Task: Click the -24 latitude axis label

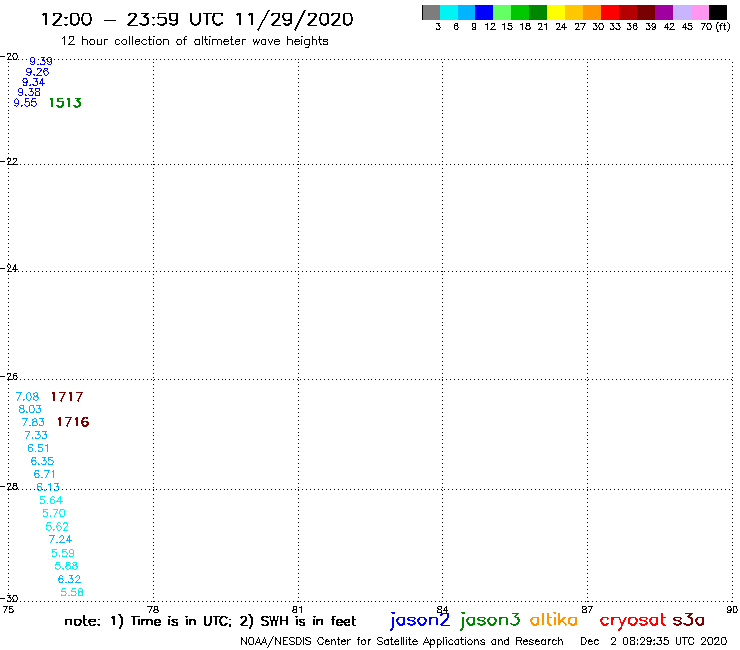Action: tap(9, 268)
